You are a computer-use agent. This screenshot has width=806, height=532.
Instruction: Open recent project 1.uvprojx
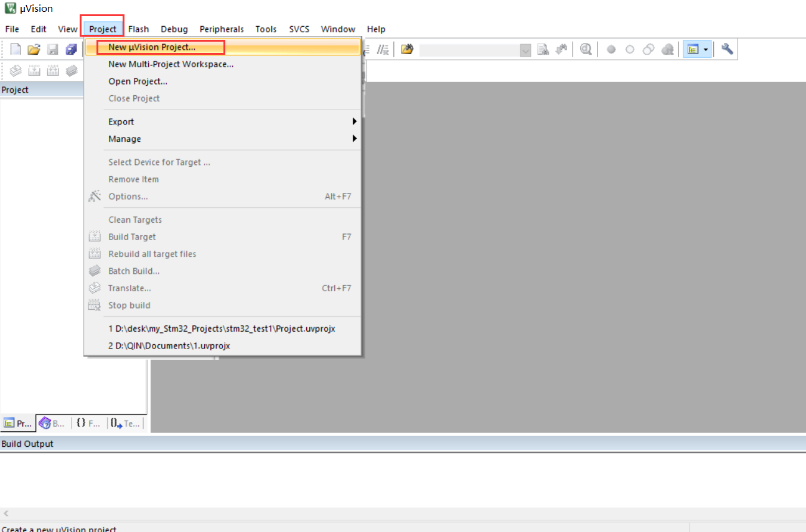[223, 345]
